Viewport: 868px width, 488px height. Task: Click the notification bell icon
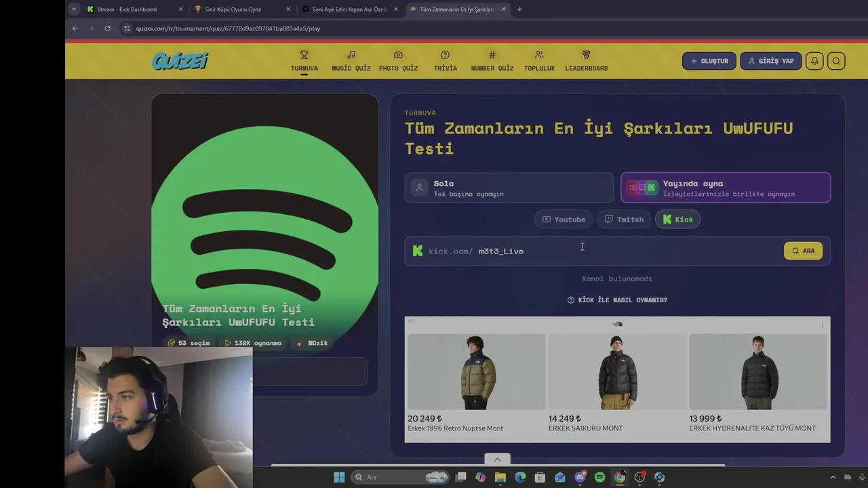tap(814, 61)
